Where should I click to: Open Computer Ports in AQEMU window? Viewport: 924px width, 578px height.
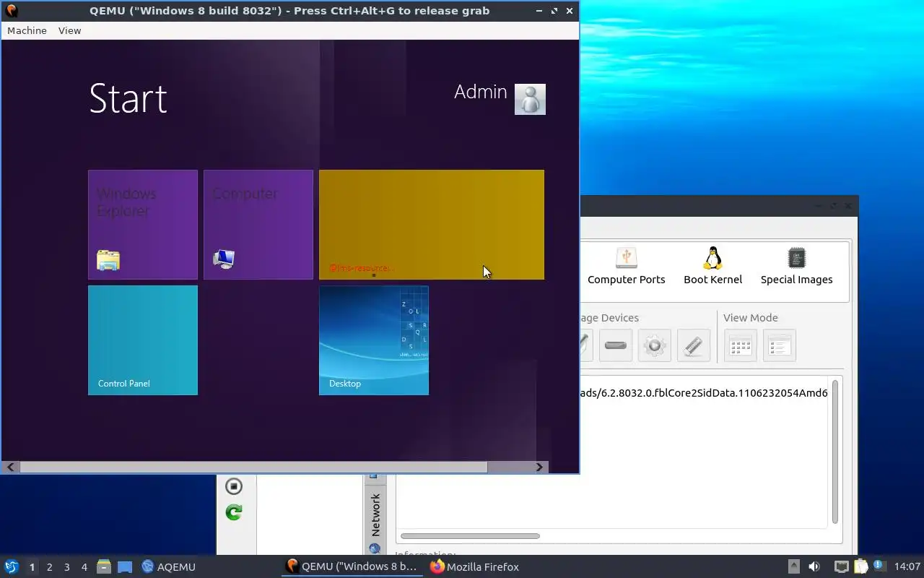click(x=626, y=267)
